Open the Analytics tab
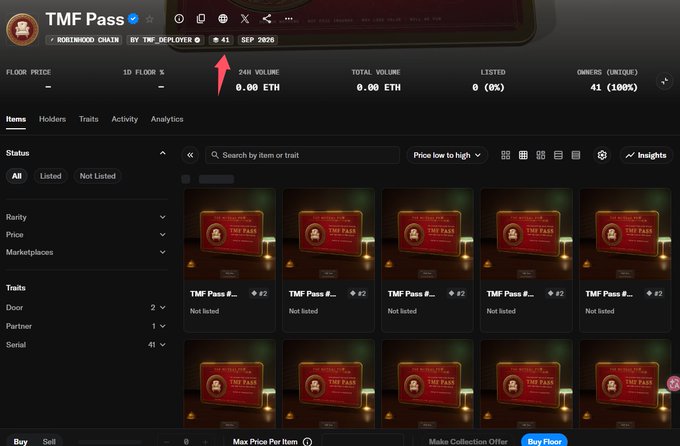Screen dimensions: 680x446 coord(167,119)
